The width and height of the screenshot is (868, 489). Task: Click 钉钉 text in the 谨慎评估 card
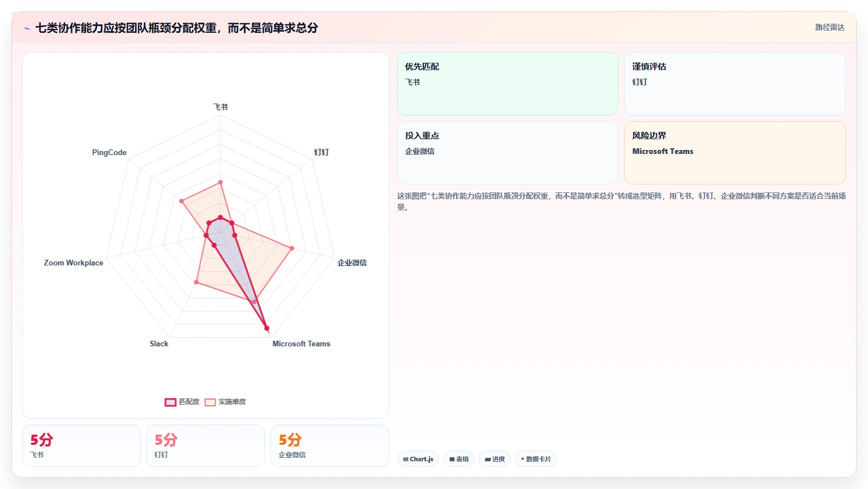pos(639,82)
